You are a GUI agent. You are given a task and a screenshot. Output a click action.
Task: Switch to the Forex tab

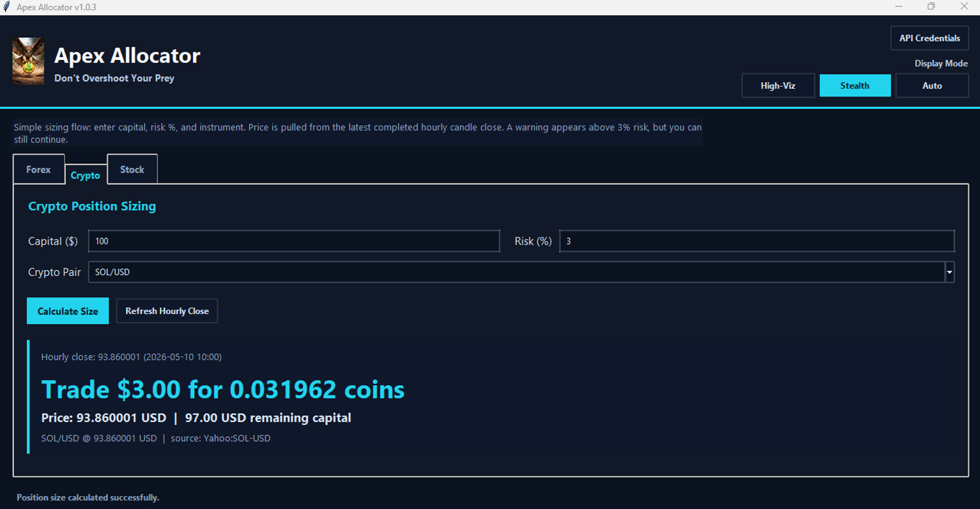click(39, 169)
